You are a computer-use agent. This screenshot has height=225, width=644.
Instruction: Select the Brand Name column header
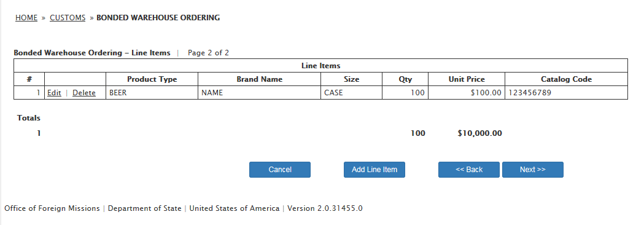pos(260,79)
